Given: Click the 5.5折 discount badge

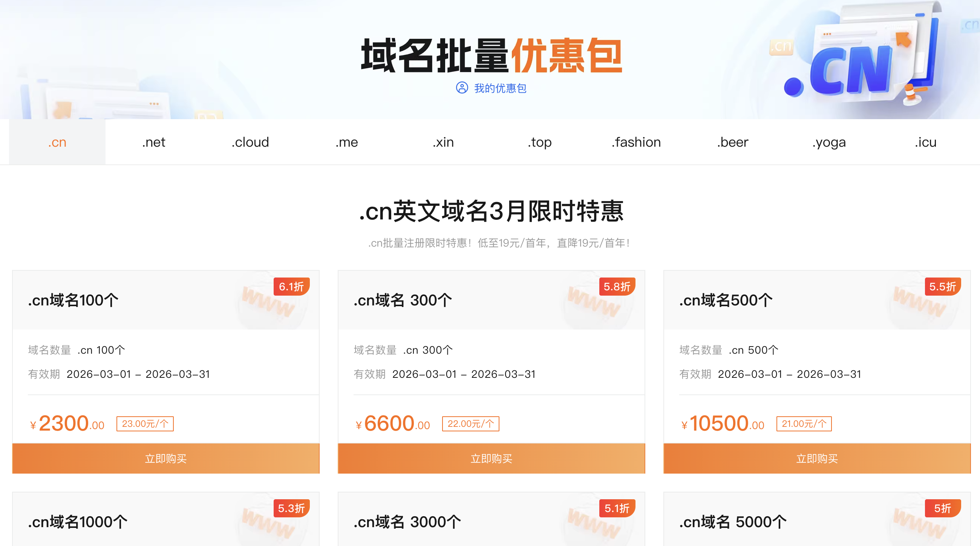Looking at the screenshot, I should (943, 287).
